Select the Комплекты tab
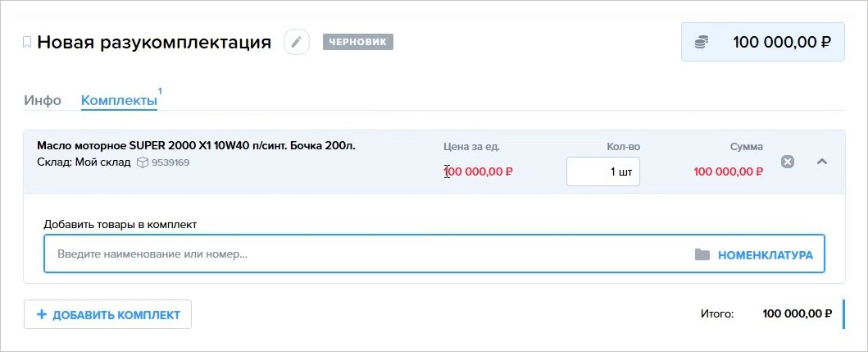Image resolution: width=868 pixels, height=352 pixels. pyautogui.click(x=119, y=101)
